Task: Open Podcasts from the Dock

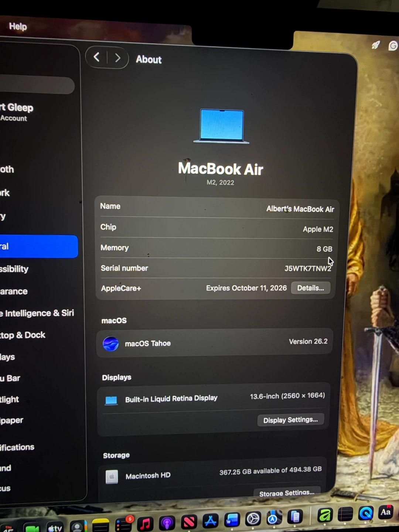Action: coord(167,523)
